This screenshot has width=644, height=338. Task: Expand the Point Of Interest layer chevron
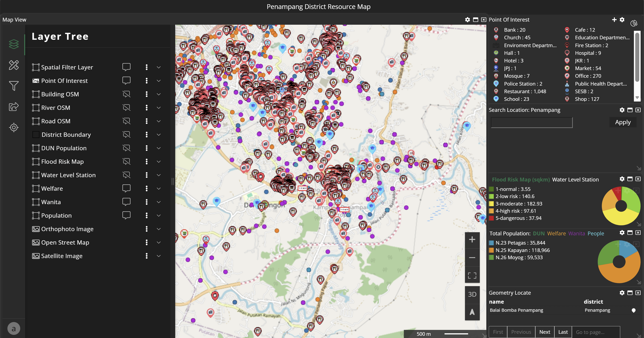(x=159, y=80)
